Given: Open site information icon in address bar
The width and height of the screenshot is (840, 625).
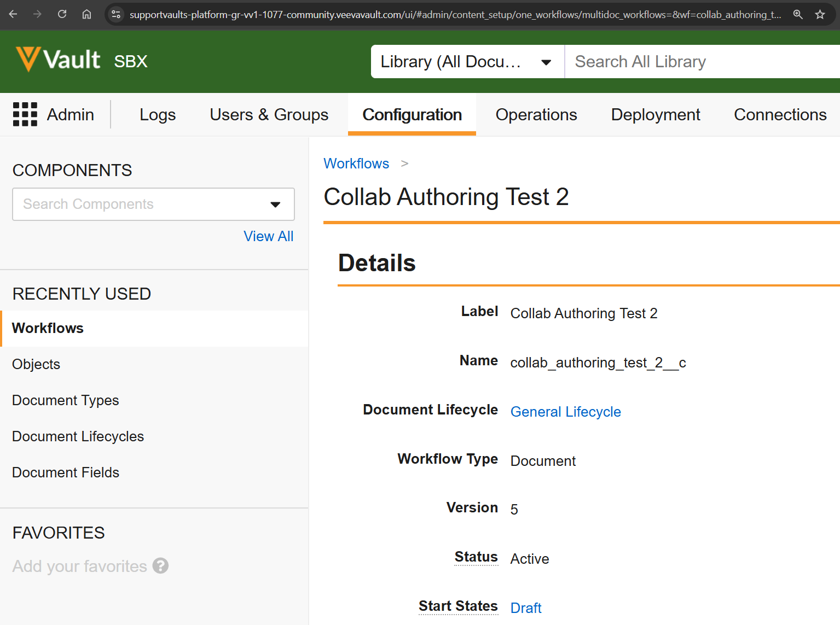Looking at the screenshot, I should coord(116,14).
